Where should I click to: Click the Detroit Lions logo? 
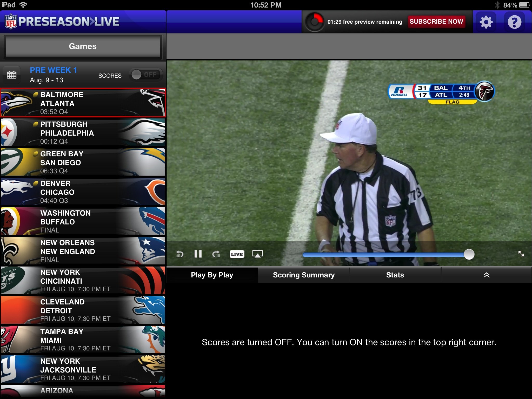coord(149,310)
